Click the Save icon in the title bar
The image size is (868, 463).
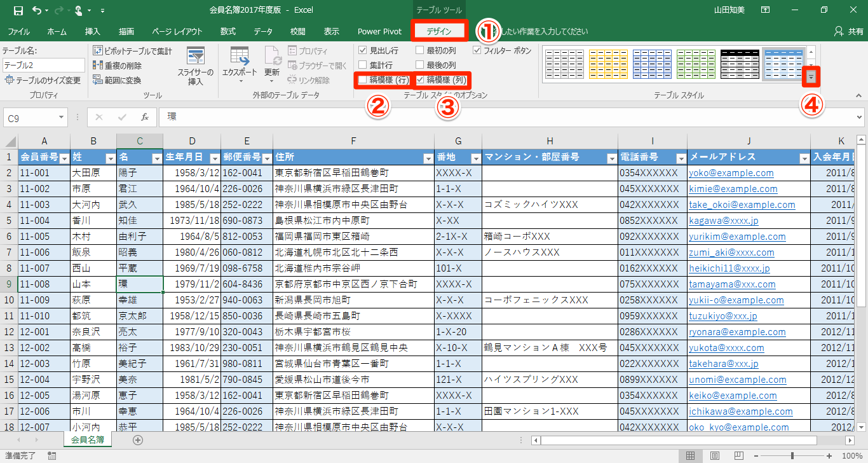tap(18, 11)
